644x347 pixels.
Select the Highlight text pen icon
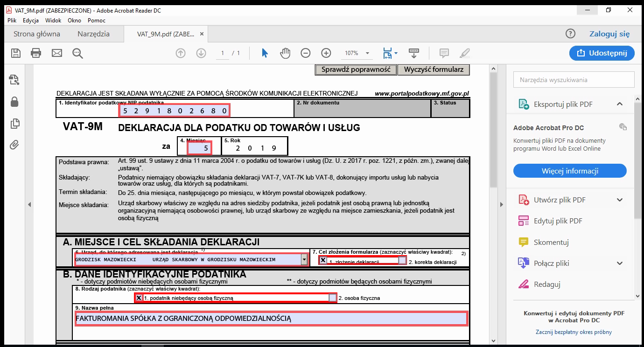click(465, 53)
